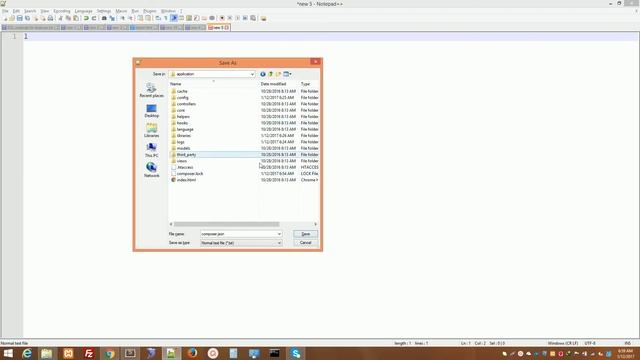Click the horizontal scrollbar thumb in file list
Image resolution: width=640 pixels, height=360 pixels.
click(x=227, y=224)
